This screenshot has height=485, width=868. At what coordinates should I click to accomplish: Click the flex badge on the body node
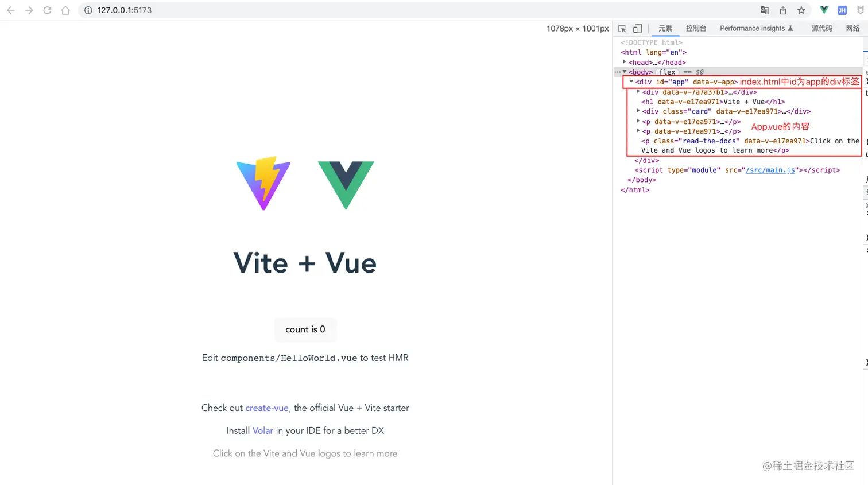coord(667,72)
